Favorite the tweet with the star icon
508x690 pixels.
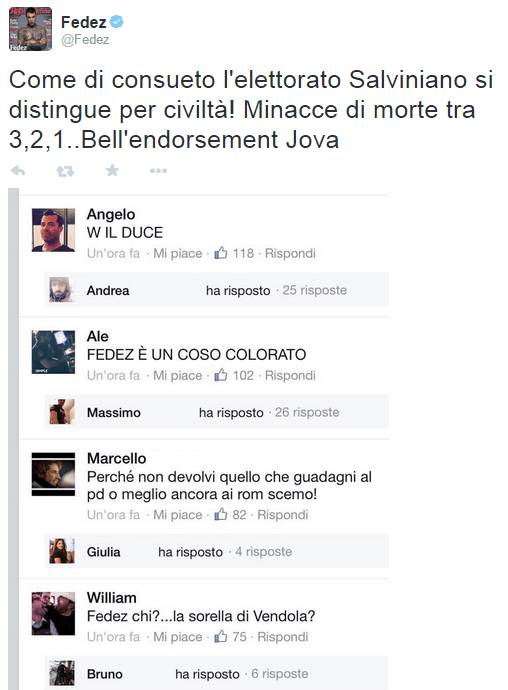click(x=112, y=170)
